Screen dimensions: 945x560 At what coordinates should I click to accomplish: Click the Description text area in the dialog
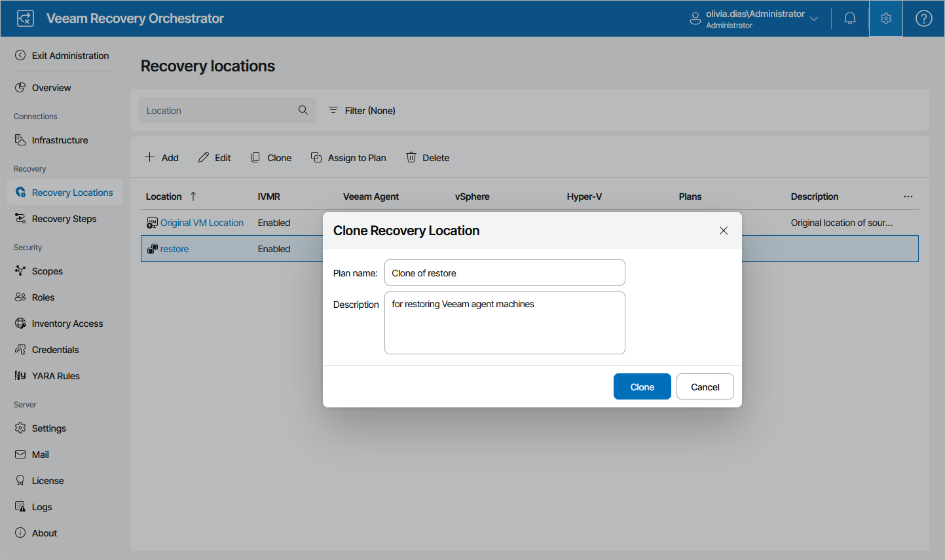point(505,323)
